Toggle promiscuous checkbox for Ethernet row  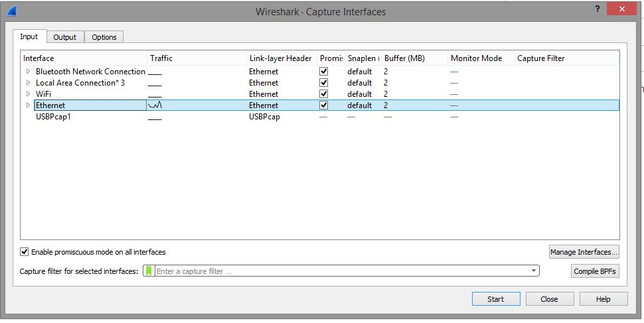tap(323, 105)
